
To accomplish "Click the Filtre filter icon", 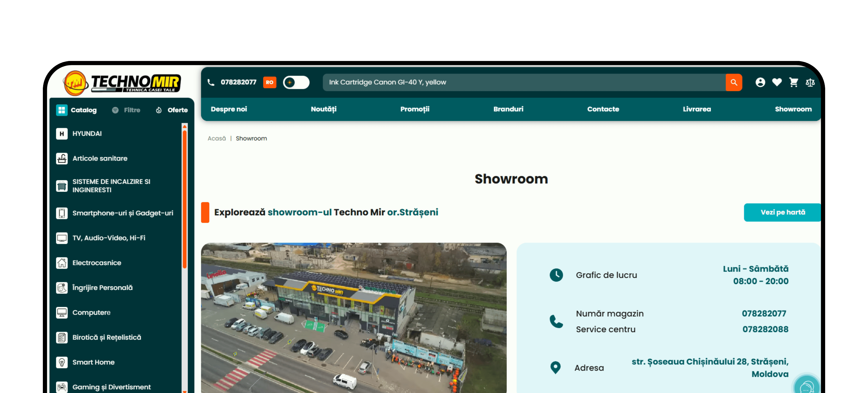I will tap(115, 110).
